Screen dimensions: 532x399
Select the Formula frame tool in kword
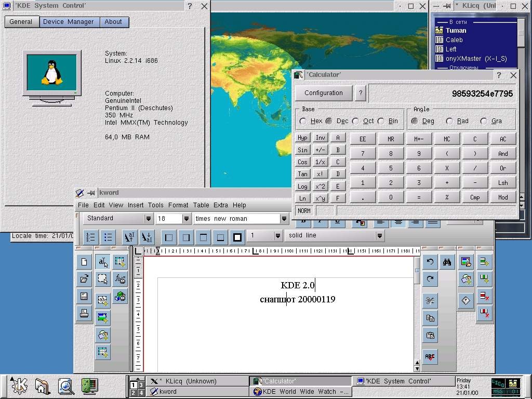click(x=120, y=279)
